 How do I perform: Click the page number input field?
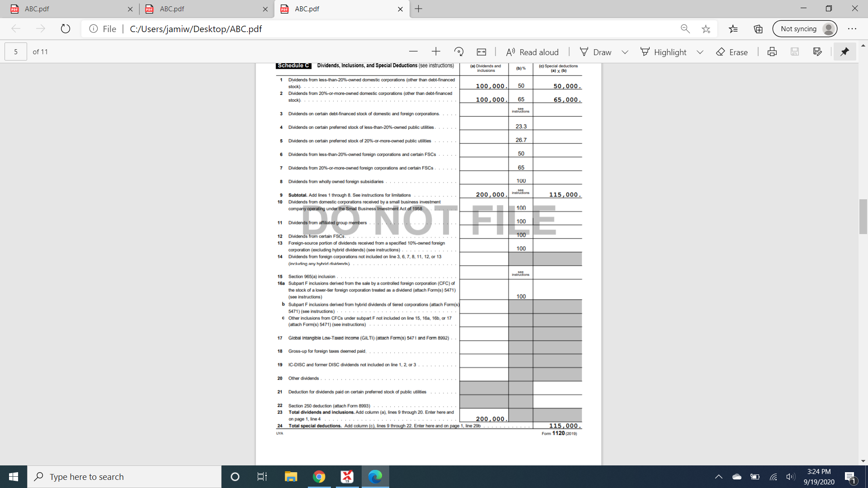tap(15, 51)
